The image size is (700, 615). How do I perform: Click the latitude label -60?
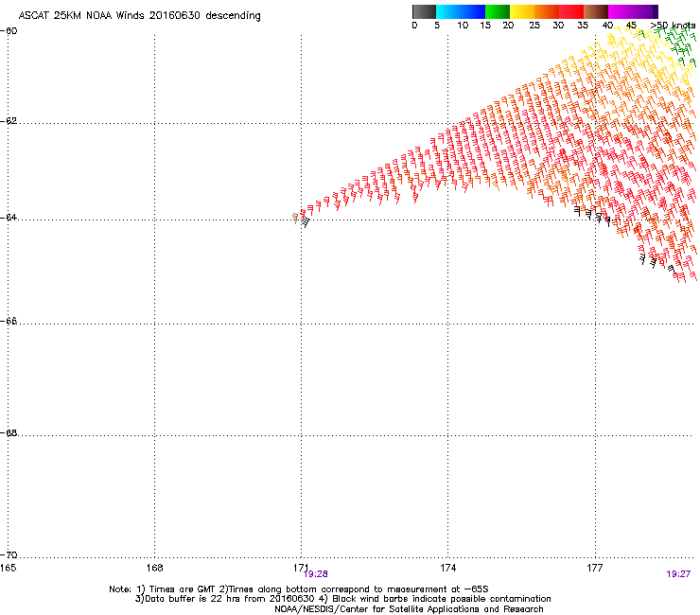(9, 31)
